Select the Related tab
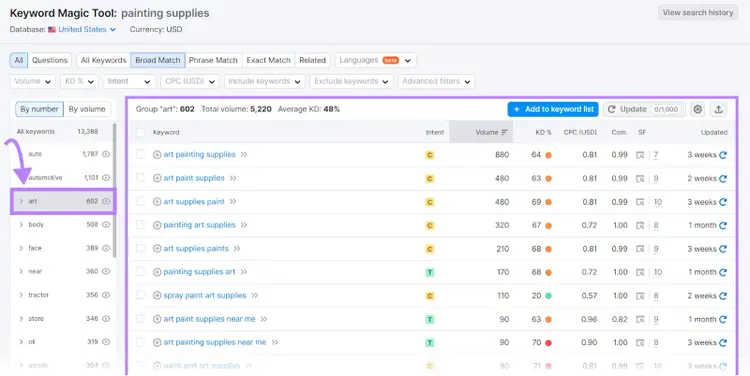The image size is (750, 376). pos(312,60)
